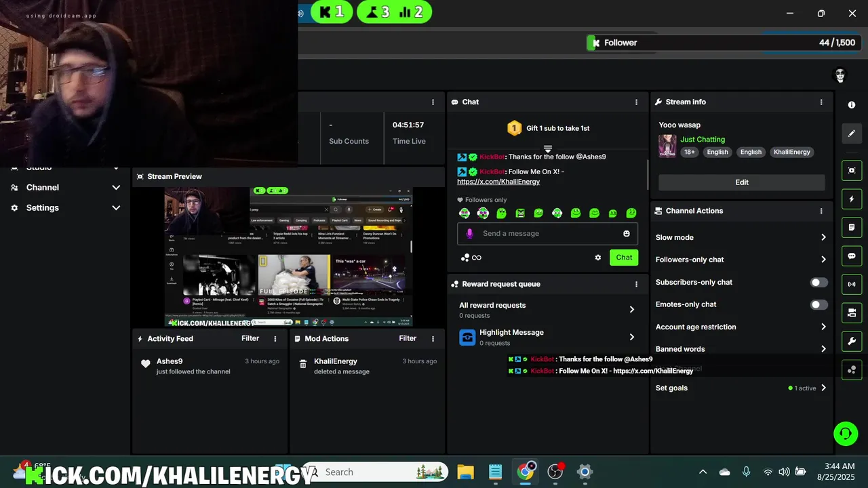Click the camera widget sidebar icon

pyautogui.click(x=852, y=312)
